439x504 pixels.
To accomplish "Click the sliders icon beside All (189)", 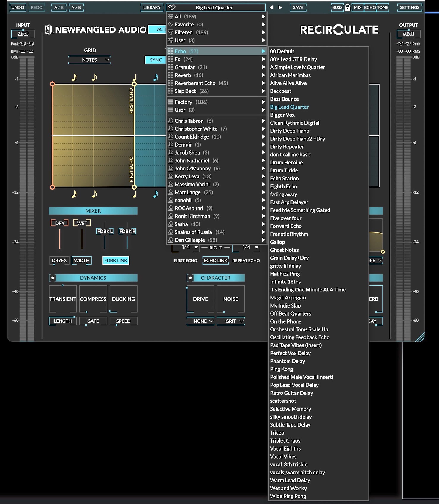I will (171, 16).
